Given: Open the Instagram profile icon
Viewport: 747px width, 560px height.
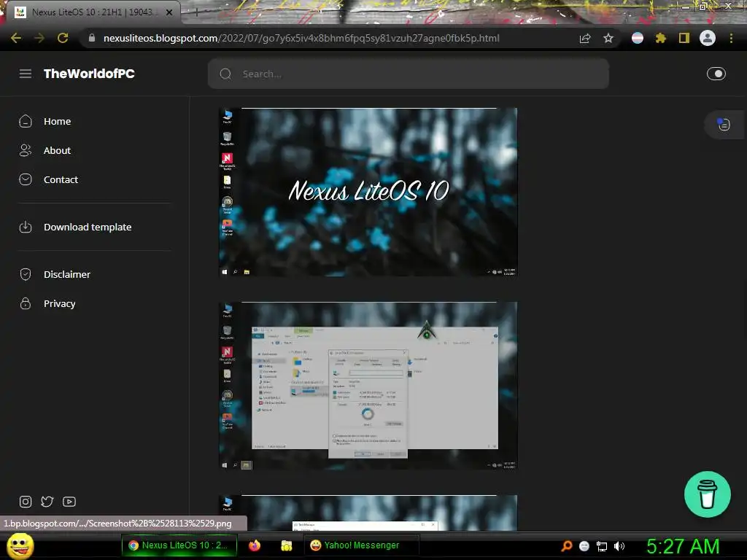Looking at the screenshot, I should pyautogui.click(x=26, y=502).
